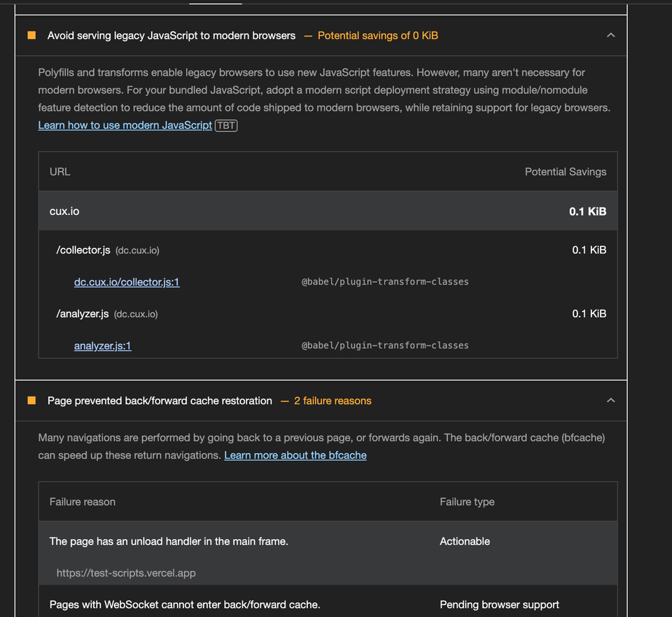Collapse the back/forward cache restoration section
This screenshot has height=617, width=672.
[610, 401]
